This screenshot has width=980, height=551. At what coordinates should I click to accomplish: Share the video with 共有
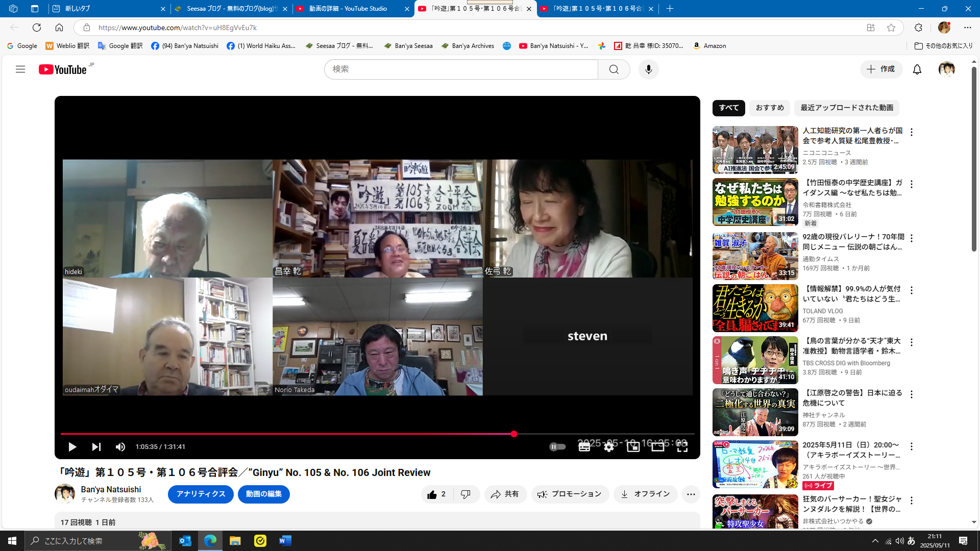pos(505,494)
